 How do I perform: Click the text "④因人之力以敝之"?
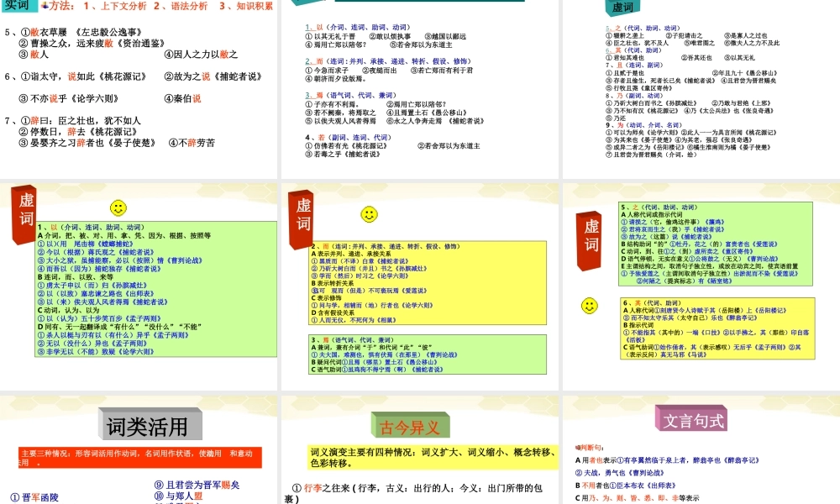tap(201, 54)
